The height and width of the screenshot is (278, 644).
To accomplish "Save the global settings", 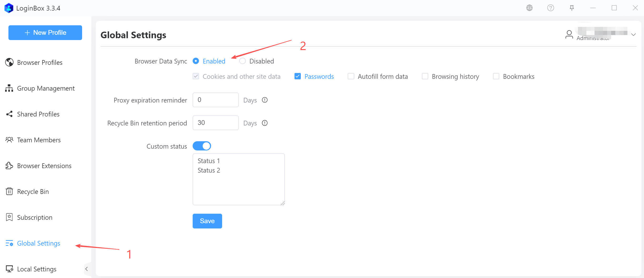I will coord(207,221).
